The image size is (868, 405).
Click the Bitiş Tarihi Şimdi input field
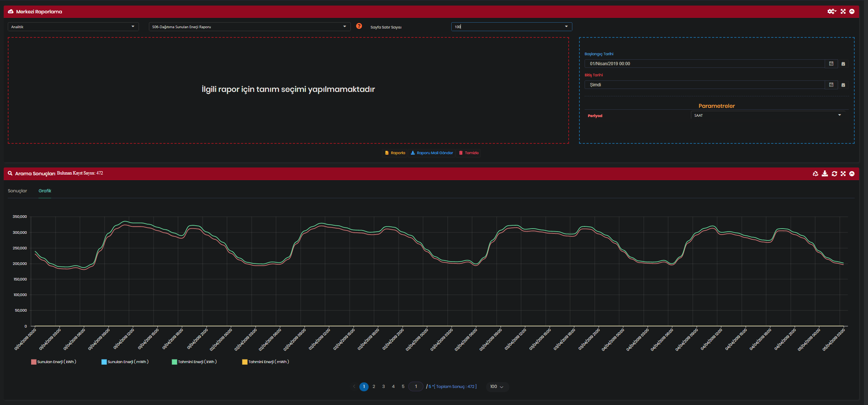705,85
